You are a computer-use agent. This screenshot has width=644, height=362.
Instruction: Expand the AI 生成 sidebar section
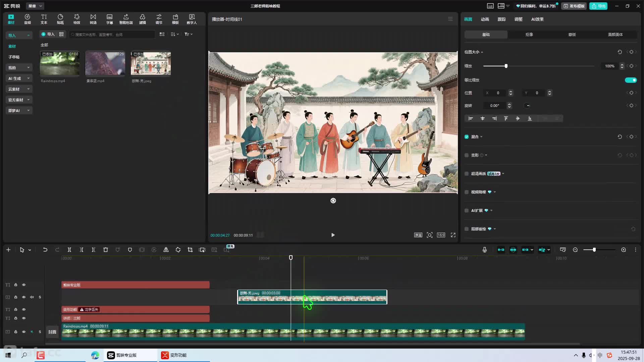pyautogui.click(x=19, y=78)
